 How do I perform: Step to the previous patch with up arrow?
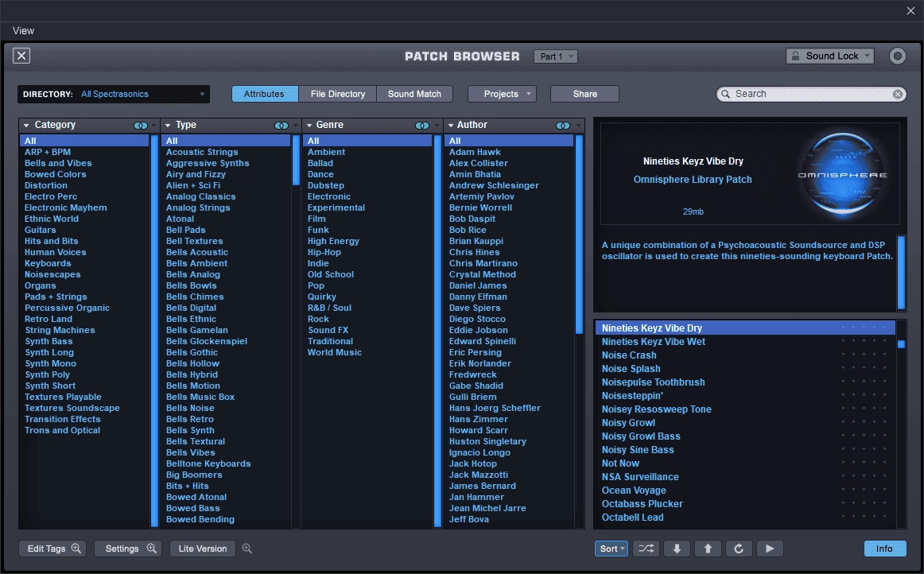pyautogui.click(x=708, y=549)
